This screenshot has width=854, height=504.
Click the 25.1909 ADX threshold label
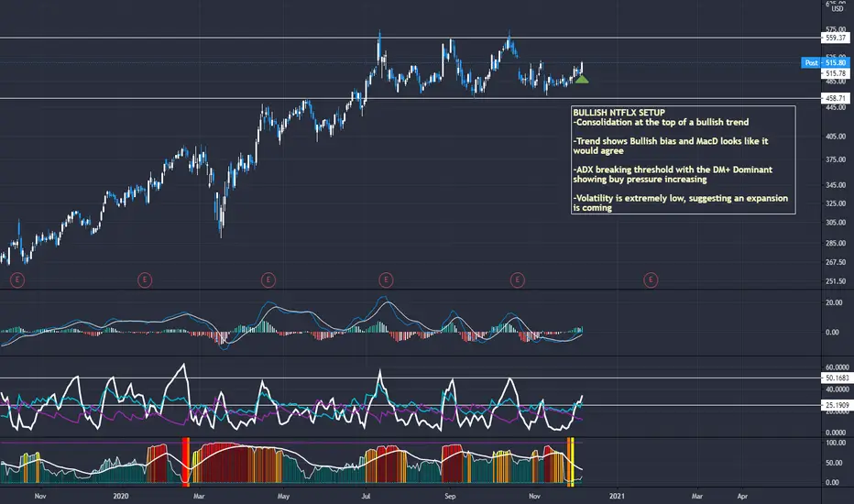838,405
